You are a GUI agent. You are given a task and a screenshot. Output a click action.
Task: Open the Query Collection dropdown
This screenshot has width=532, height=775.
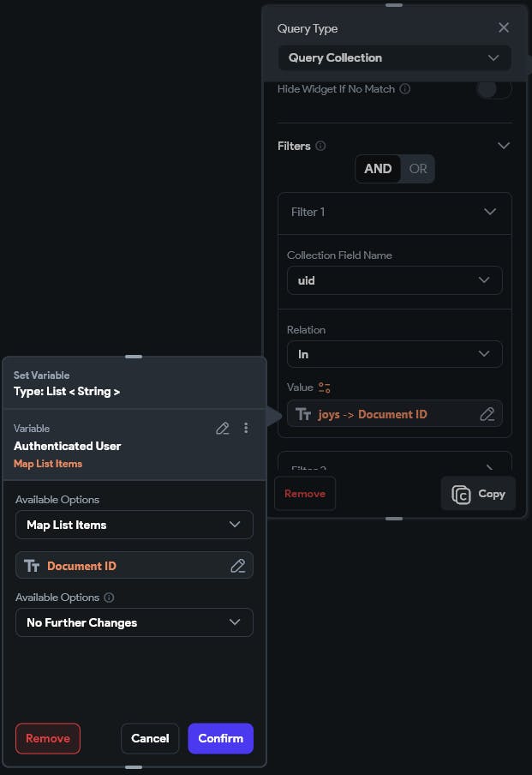394,57
